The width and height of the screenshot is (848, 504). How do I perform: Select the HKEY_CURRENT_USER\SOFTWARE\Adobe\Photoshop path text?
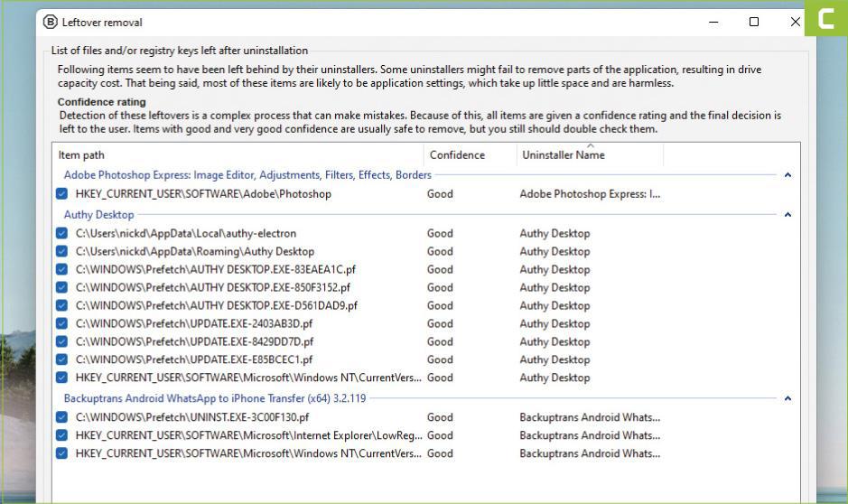click(x=203, y=193)
